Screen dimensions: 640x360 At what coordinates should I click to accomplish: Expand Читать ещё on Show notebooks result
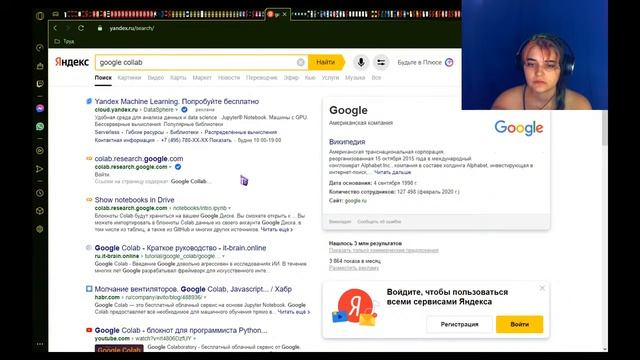276,229
